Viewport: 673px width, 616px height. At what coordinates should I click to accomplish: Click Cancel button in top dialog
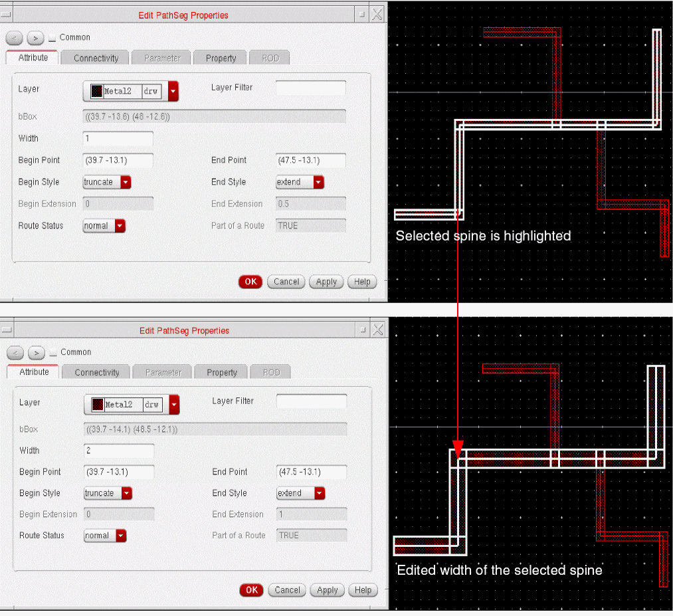click(x=286, y=282)
